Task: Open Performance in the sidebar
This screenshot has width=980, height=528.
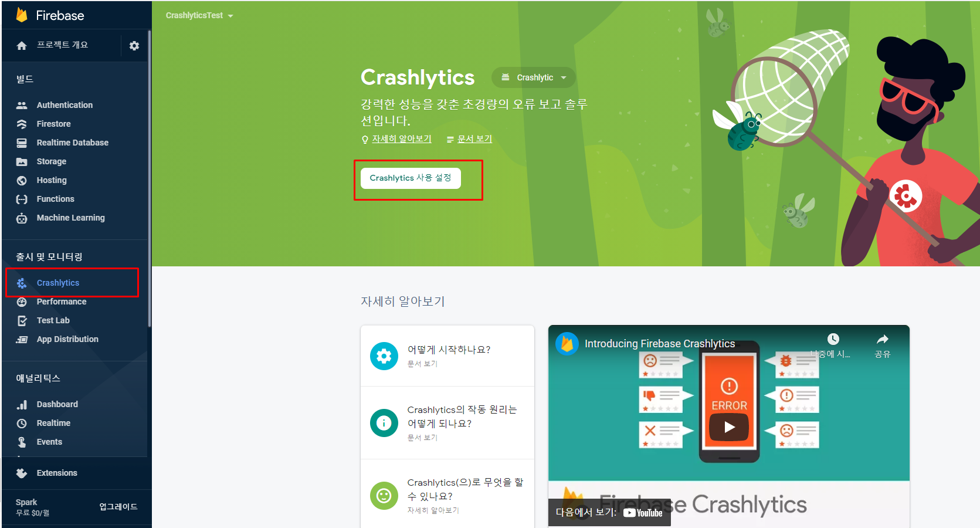Action: click(62, 302)
